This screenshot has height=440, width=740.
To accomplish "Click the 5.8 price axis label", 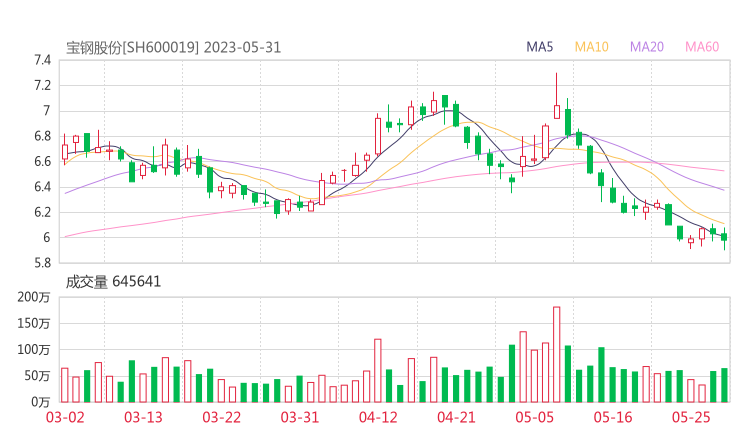I will coord(42,263).
